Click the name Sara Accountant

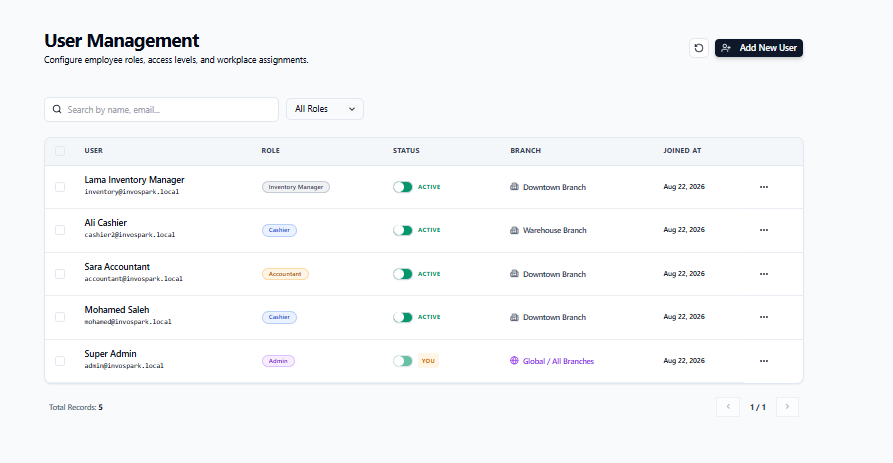[x=117, y=267]
